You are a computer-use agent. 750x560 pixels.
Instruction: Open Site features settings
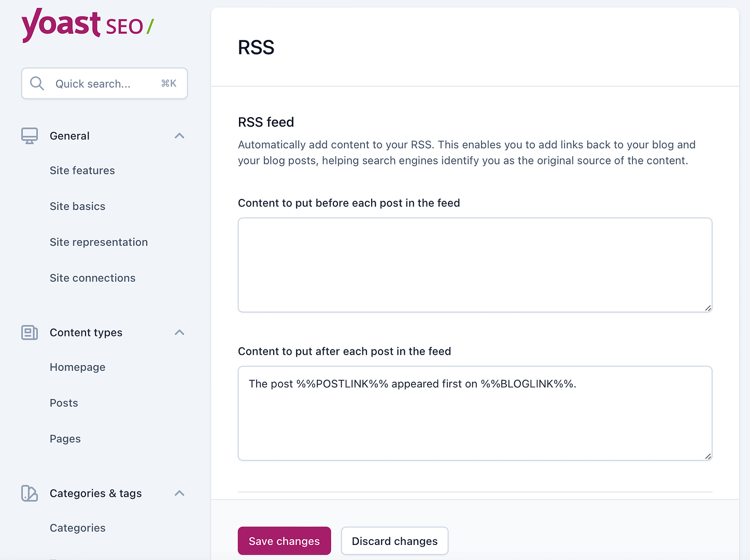click(x=82, y=170)
